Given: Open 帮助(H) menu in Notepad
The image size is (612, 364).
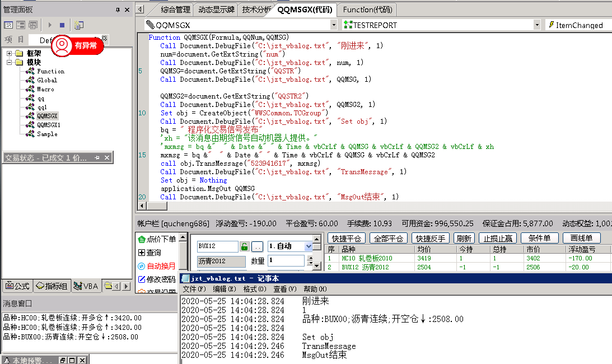Looking at the screenshot, I should point(315,289).
